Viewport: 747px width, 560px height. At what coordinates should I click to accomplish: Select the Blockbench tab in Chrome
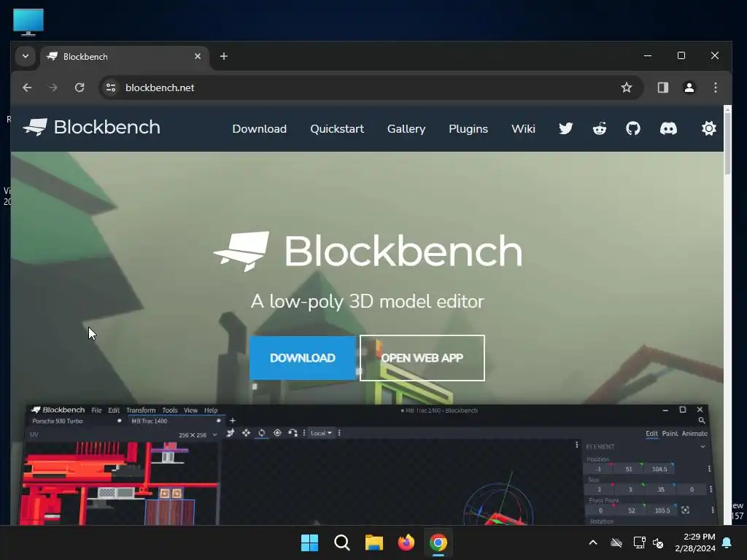click(125, 57)
